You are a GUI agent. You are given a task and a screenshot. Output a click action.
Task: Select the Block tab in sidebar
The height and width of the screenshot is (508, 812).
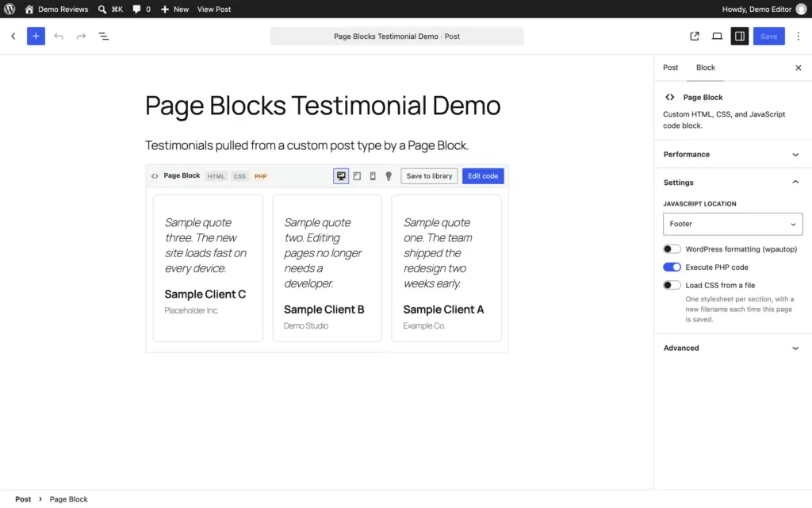705,67
